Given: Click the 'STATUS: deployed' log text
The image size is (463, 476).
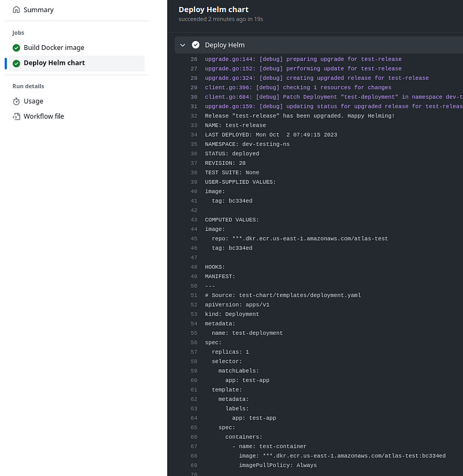Looking at the screenshot, I should pyautogui.click(x=232, y=153).
